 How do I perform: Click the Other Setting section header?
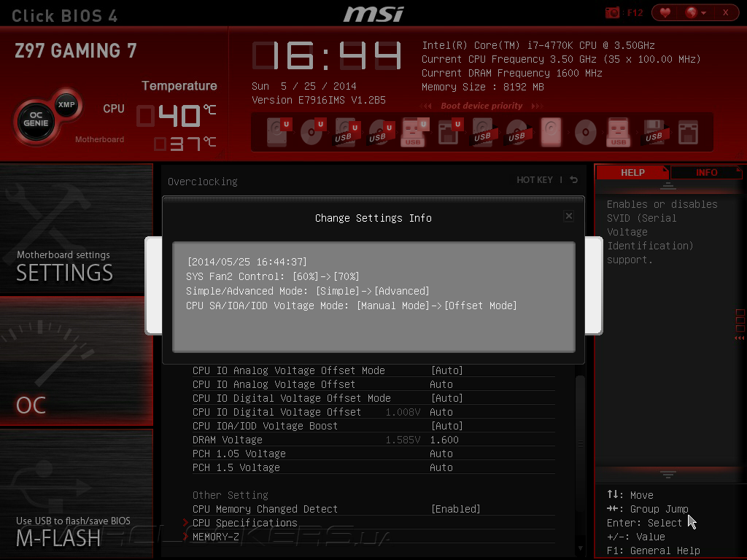pyautogui.click(x=230, y=495)
